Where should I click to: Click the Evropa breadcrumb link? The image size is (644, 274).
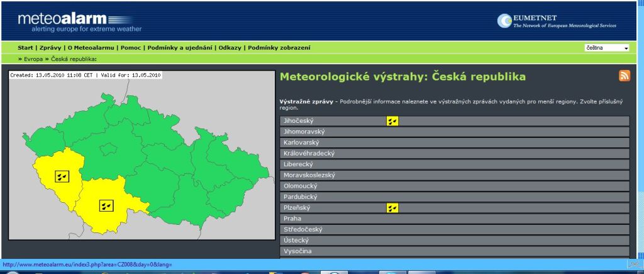(x=33, y=59)
